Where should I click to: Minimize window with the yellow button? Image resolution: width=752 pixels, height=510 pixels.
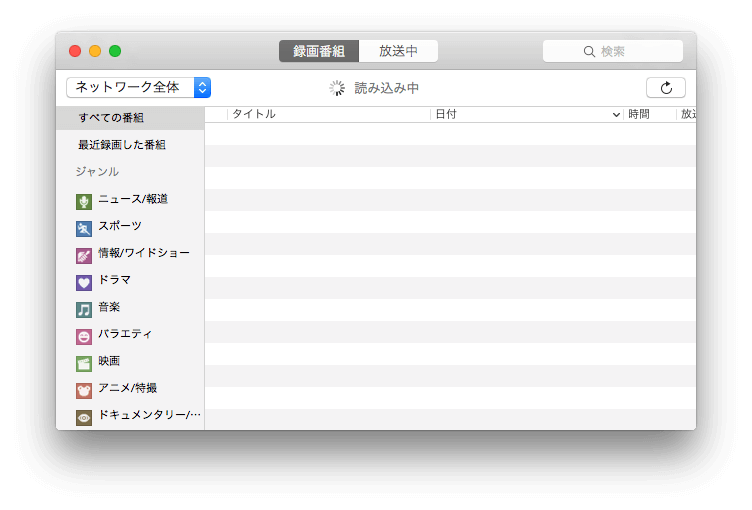(95, 51)
